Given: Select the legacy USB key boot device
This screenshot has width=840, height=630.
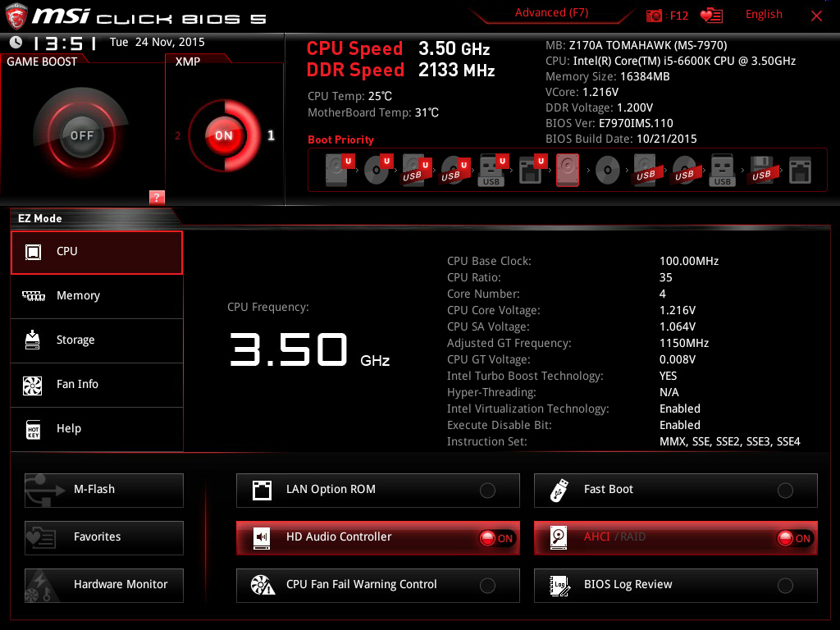Looking at the screenshot, I should point(723,171).
